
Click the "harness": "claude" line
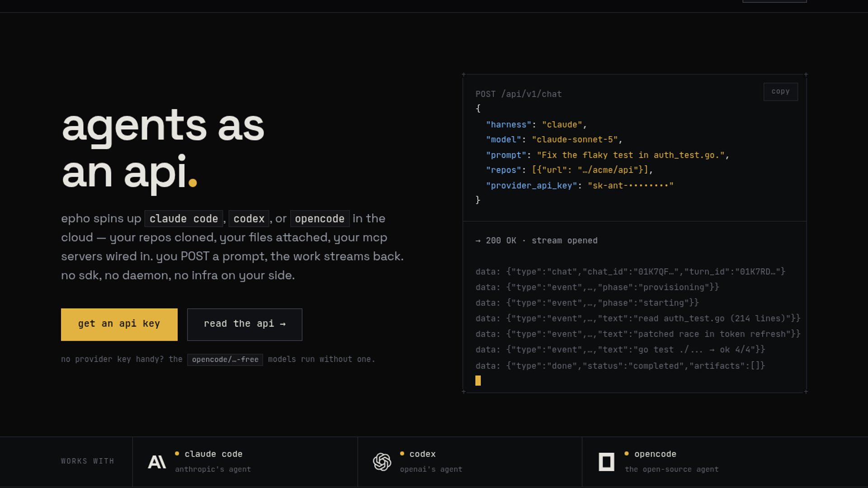536,125
